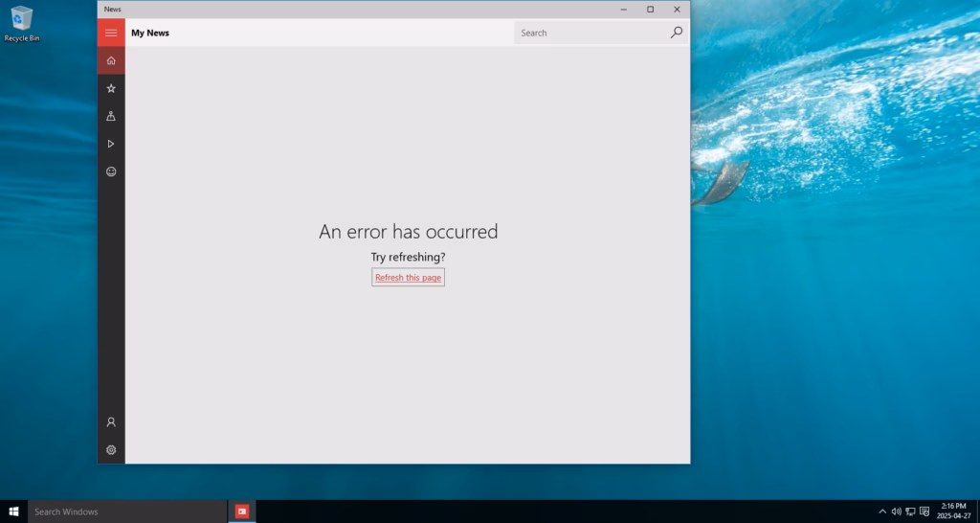Click the Refresh this page link
This screenshot has width=980, height=523.
pos(408,277)
